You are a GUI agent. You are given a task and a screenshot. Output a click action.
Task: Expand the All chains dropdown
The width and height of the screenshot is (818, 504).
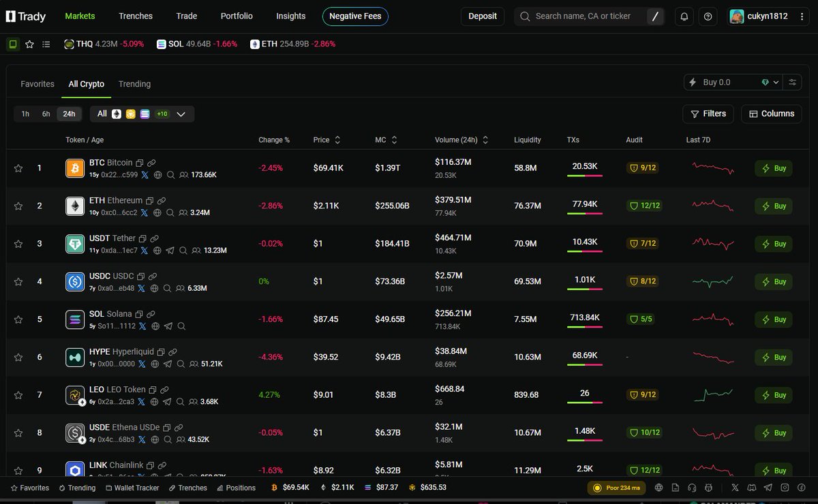click(142, 114)
